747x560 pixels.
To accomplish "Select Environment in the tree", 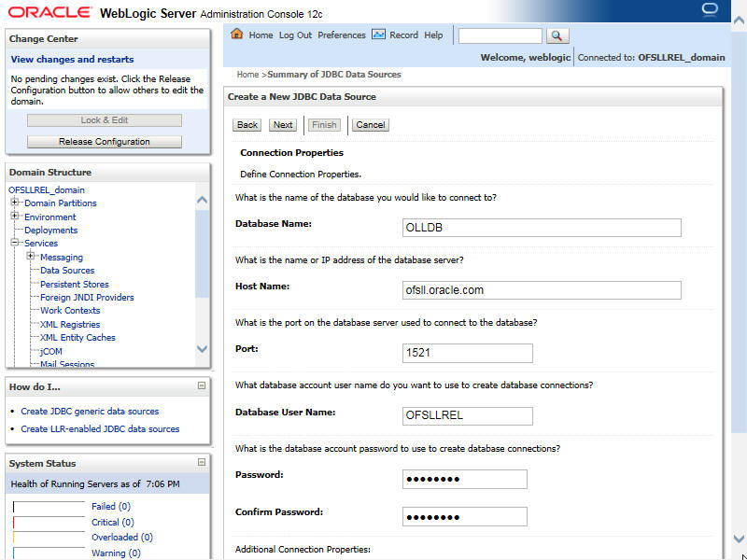I will tap(50, 217).
